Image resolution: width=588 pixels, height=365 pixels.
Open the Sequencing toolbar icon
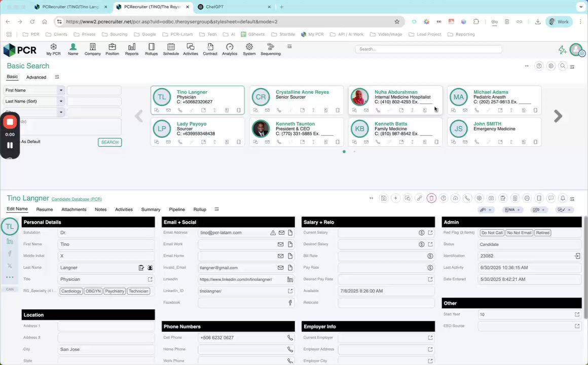click(x=270, y=49)
